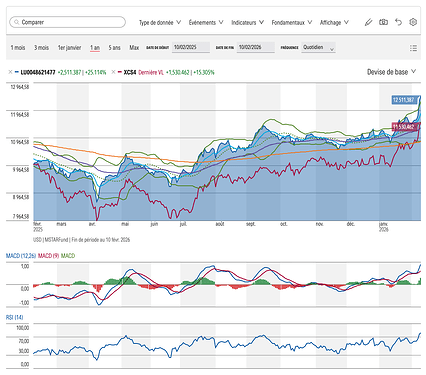Screen dimensions: 426x375
Task: Click the undo arrow icon
Action: (398, 22)
